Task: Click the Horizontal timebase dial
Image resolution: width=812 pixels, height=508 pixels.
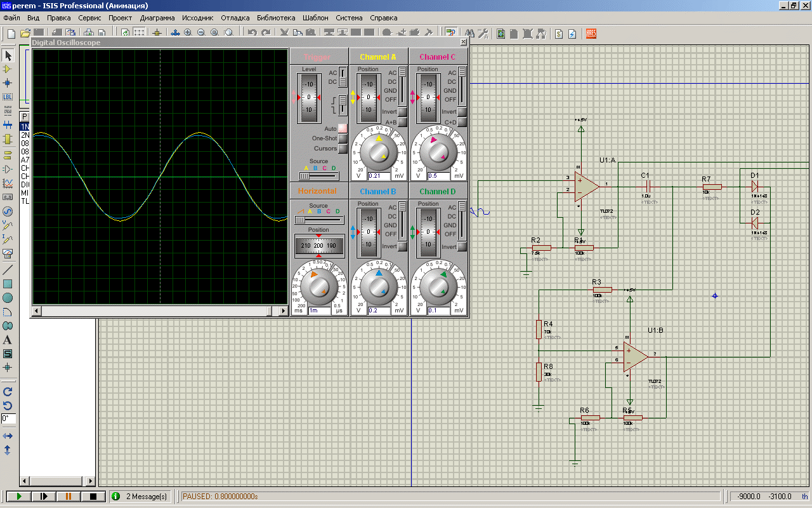Action: coord(318,287)
